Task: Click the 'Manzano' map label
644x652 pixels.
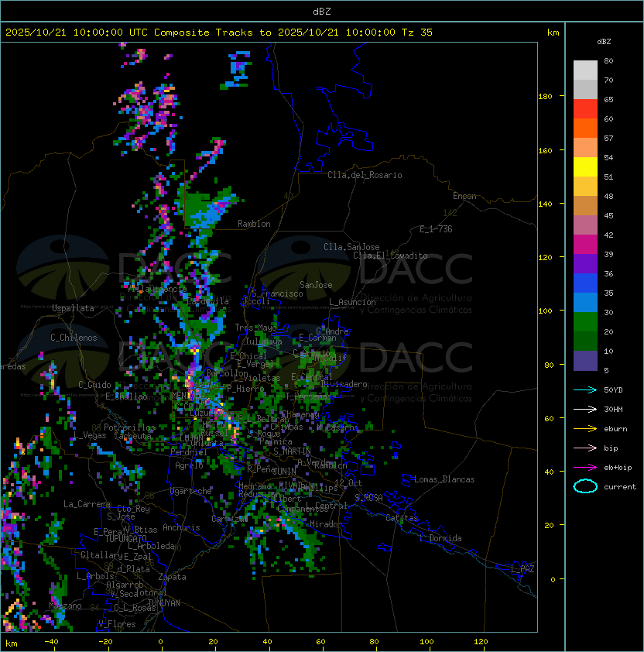Action: click(x=65, y=606)
